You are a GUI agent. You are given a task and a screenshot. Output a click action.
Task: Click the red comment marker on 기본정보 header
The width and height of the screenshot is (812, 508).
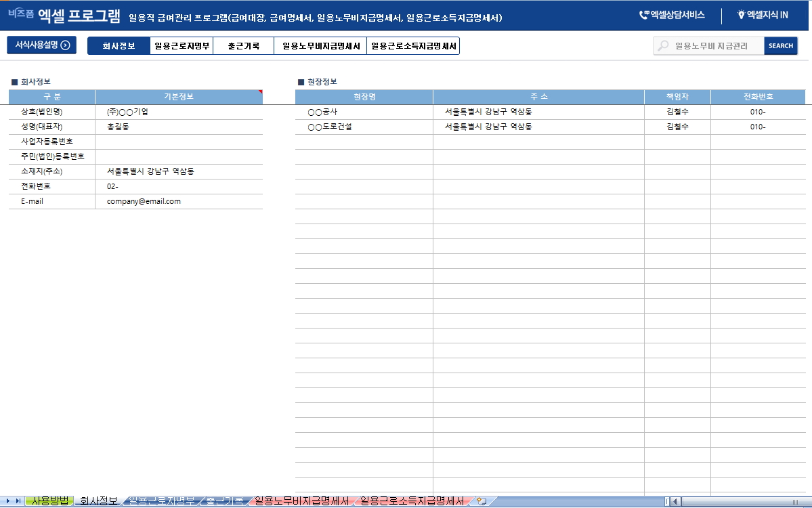click(260, 91)
